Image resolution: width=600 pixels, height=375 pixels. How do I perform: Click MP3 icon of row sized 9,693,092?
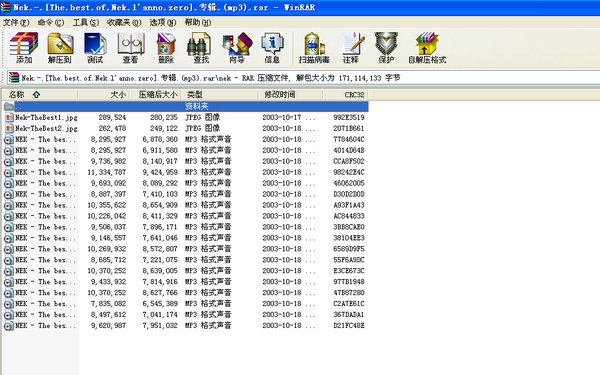[8, 184]
